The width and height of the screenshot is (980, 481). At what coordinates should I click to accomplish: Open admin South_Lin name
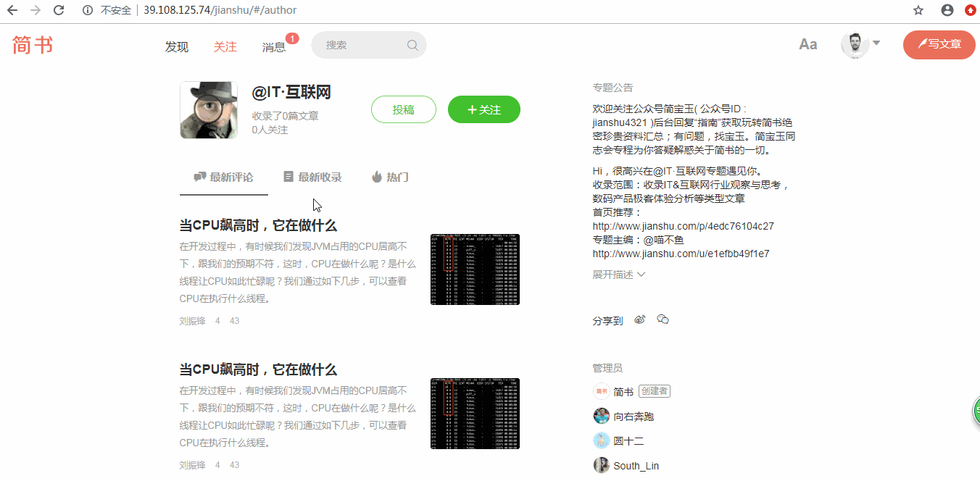[x=636, y=466]
